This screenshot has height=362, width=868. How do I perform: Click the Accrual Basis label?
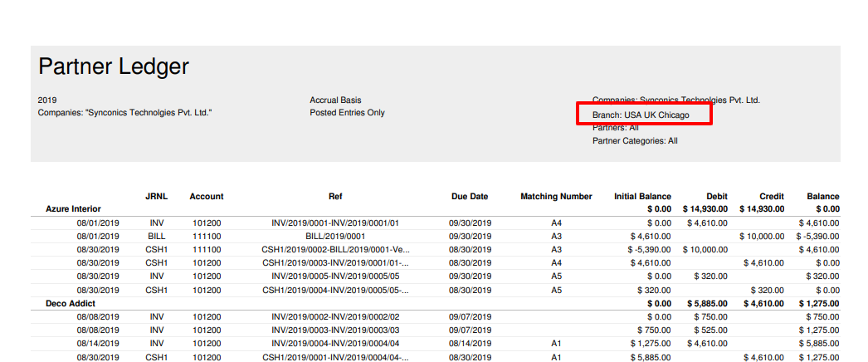pos(335,100)
